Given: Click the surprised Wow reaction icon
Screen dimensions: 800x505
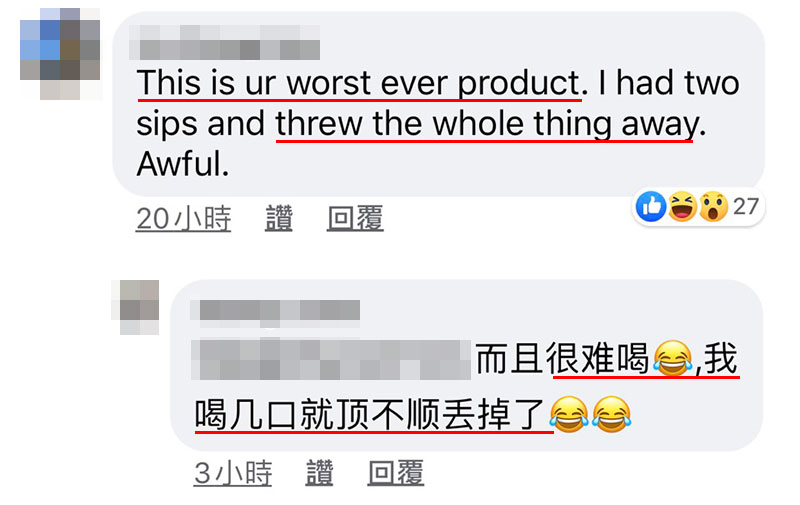Looking at the screenshot, I should click(x=713, y=207).
